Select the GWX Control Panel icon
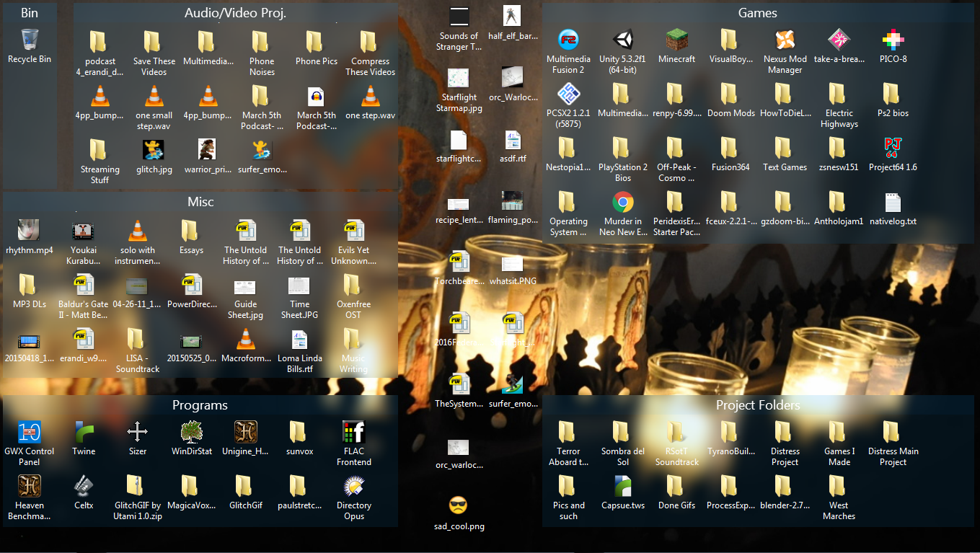This screenshot has width=980, height=553. 30,433
